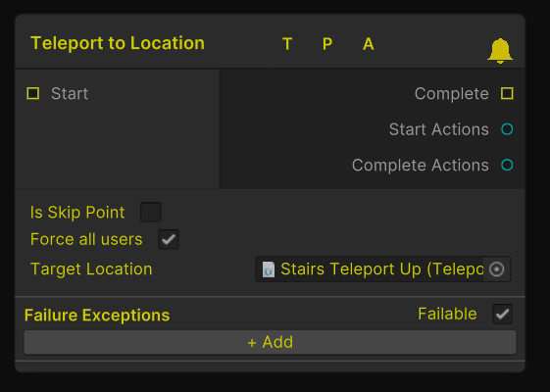550x392 pixels.
Task: Click the T letter in node header
Action: pos(287,44)
